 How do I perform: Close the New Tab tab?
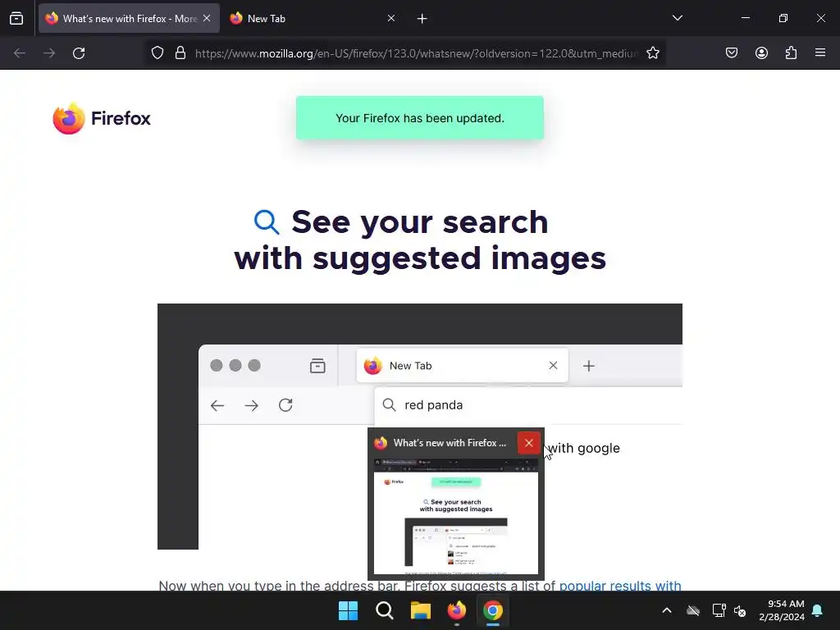click(x=391, y=18)
